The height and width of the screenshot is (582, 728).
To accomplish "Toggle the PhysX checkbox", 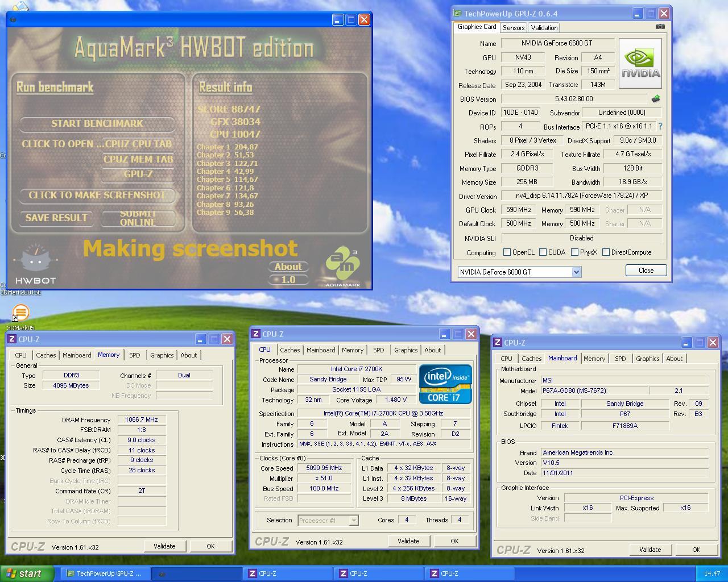I will (x=574, y=252).
